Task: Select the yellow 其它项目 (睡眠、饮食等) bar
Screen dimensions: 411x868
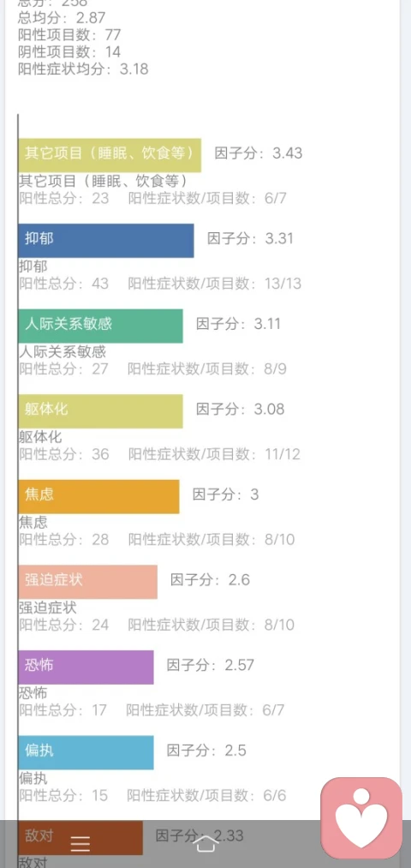Action: click(110, 156)
